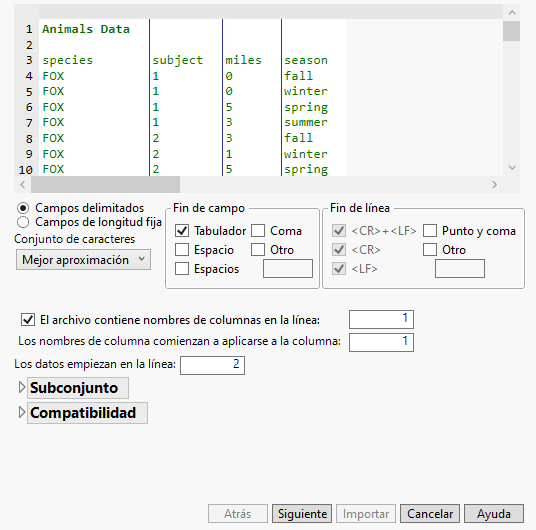Screen dimensions: 536x530
Task: Click the column names start column field
Action: [381, 342]
